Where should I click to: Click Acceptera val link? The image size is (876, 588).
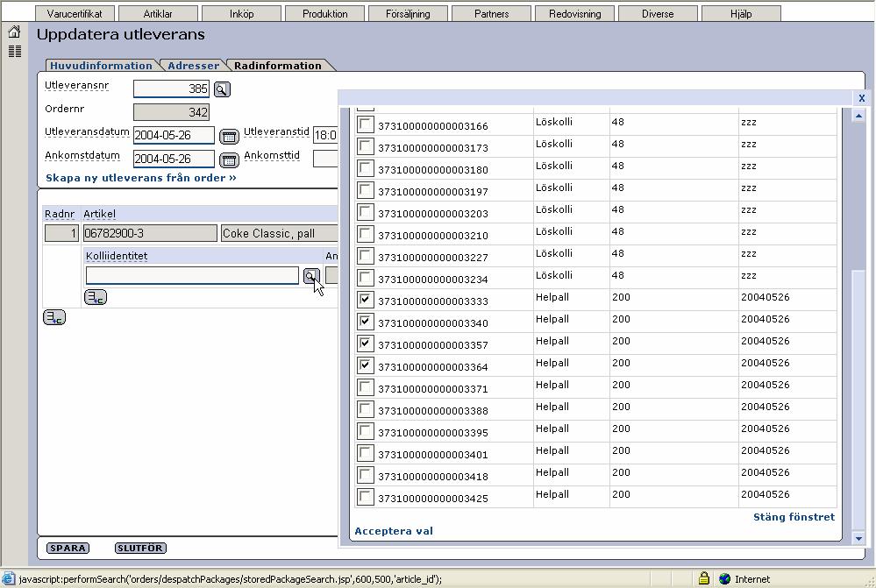(x=394, y=531)
